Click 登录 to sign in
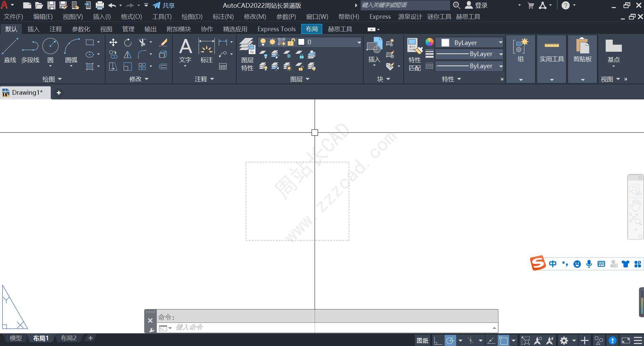This screenshot has height=346, width=644. click(477, 5)
